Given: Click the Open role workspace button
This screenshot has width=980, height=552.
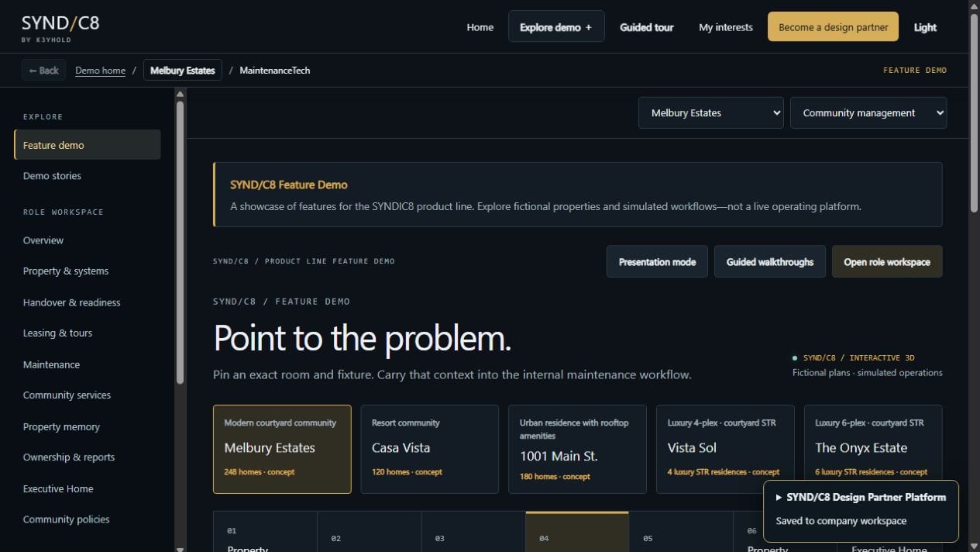Looking at the screenshot, I should coord(887,262).
